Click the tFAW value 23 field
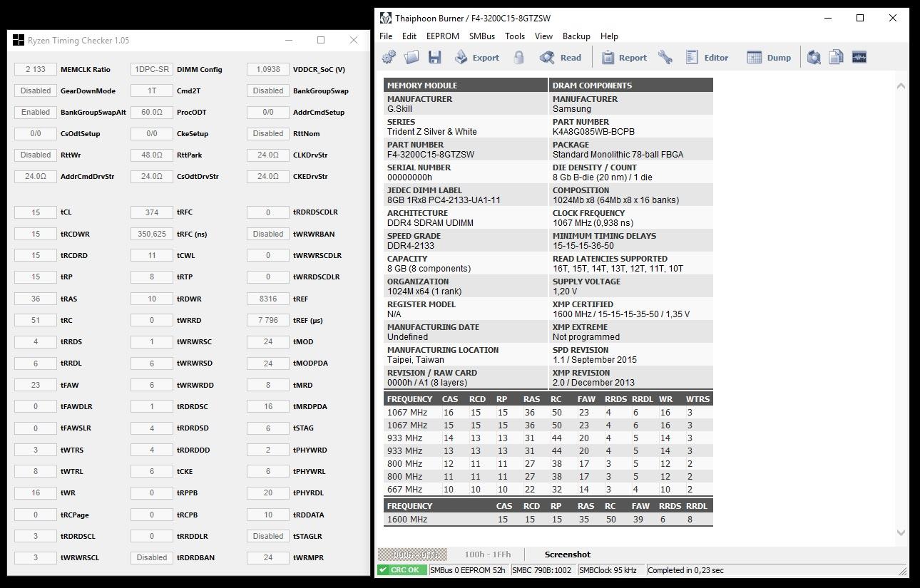 [36, 385]
